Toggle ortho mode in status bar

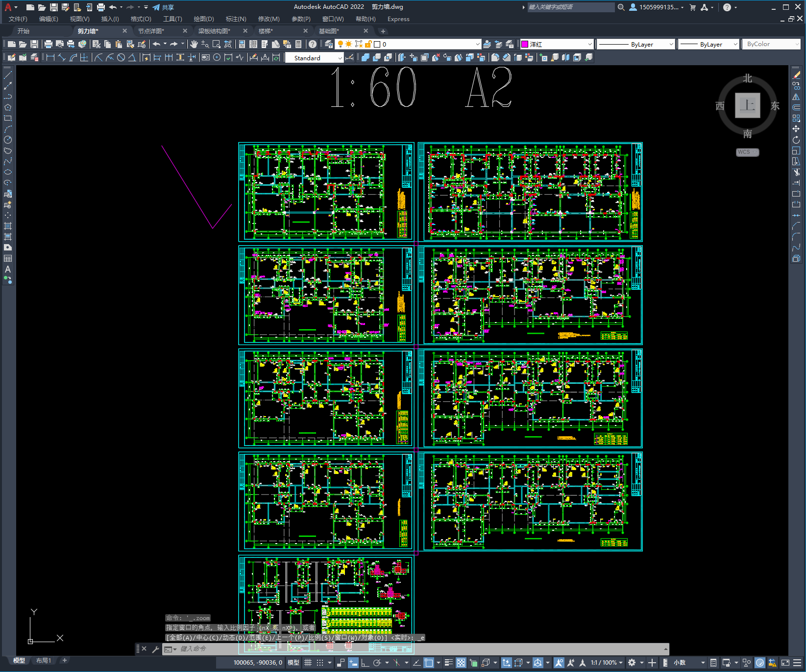click(x=365, y=663)
